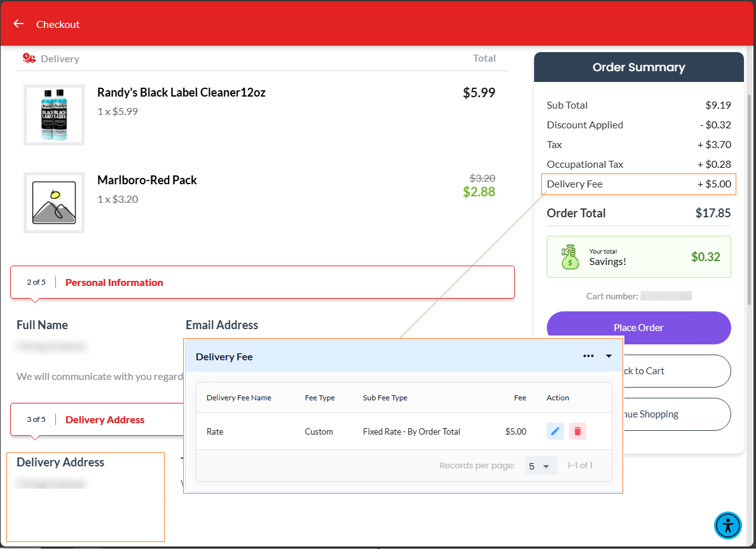Image resolution: width=756 pixels, height=549 pixels.
Task: Click the Delivery Fee Name column header
Action: click(238, 398)
